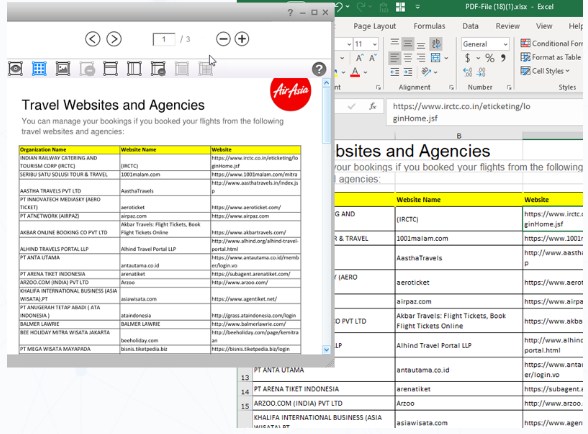588x434 pixels.
Task: Open the Orientation dropdown arrow
Action: click(x=435, y=72)
